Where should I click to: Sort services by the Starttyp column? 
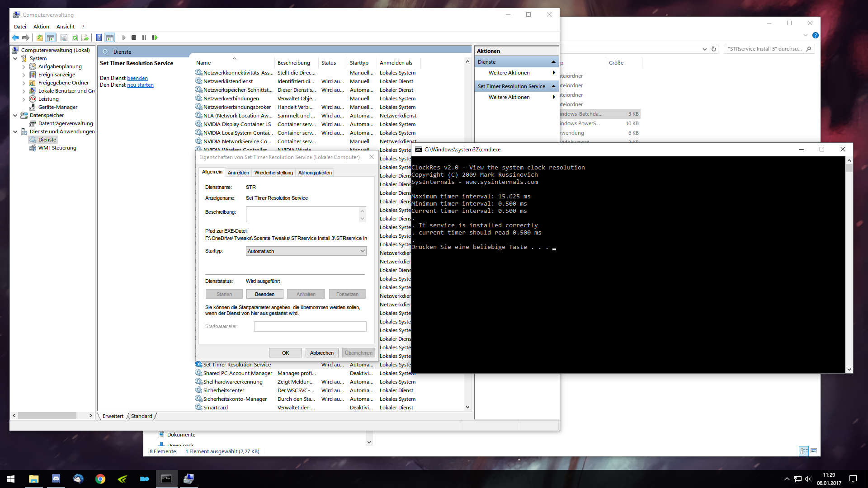pos(359,63)
